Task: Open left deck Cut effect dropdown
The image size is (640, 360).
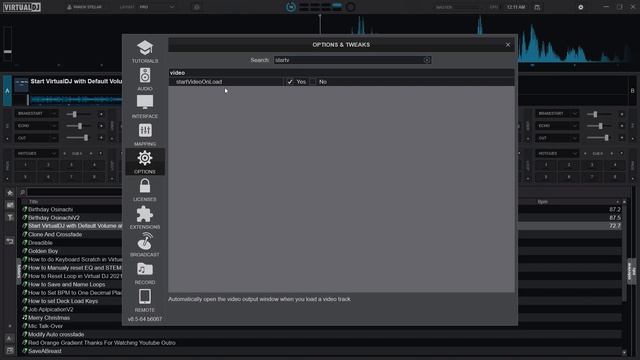Action: point(36,138)
